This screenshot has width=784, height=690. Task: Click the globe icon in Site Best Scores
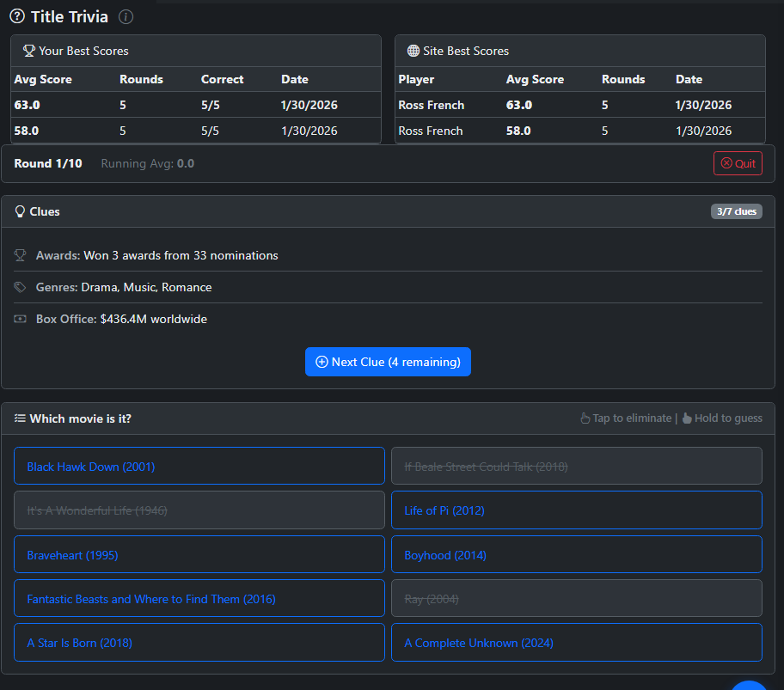413,51
